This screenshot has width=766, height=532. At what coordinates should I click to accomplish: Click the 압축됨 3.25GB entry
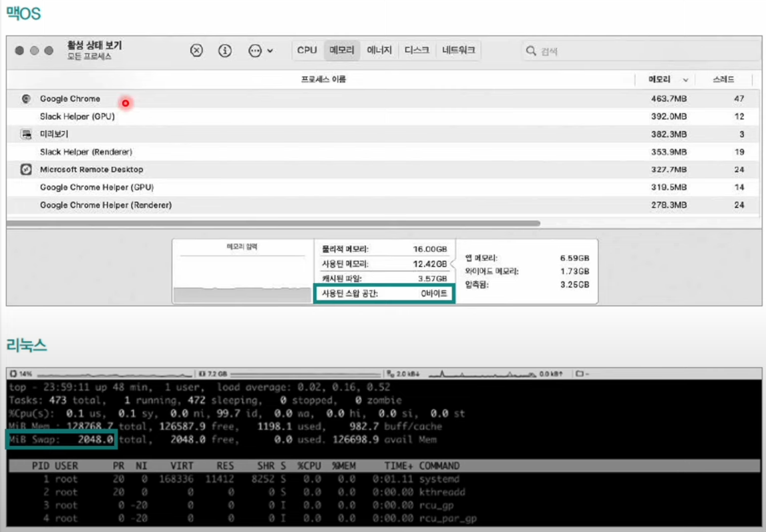527,284
